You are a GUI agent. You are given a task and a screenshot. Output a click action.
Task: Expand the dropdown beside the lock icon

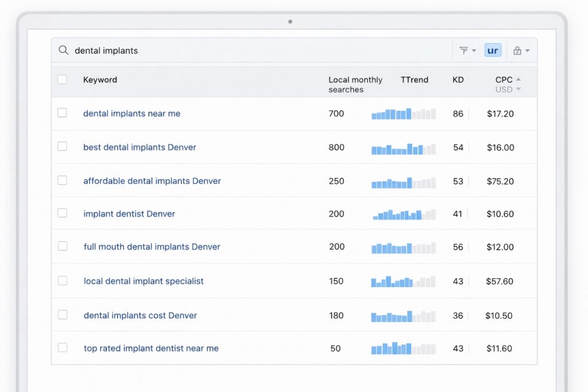tap(526, 50)
